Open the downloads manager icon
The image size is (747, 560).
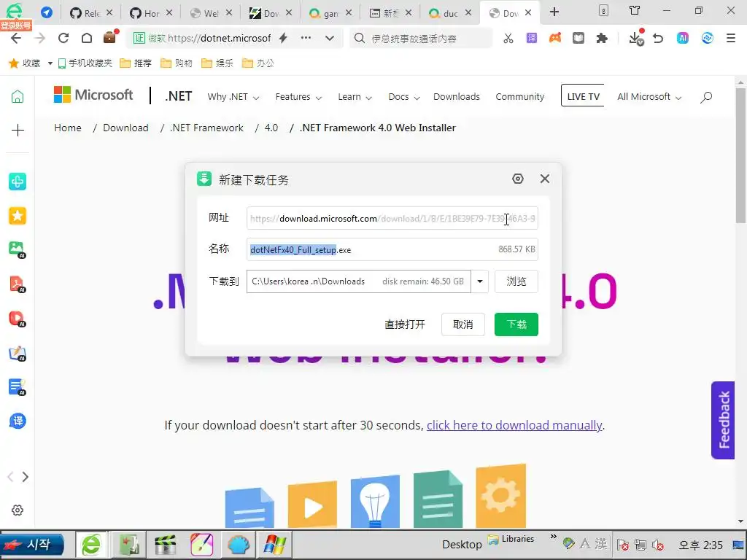[636, 38]
